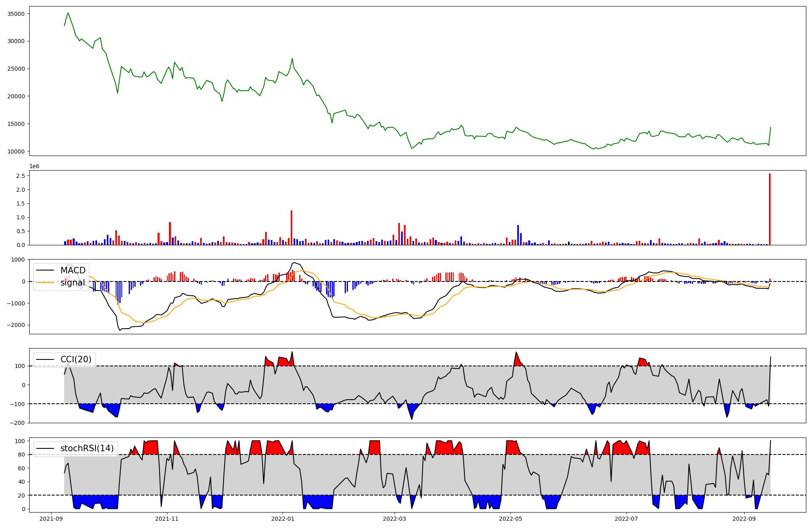Click the −200 CCI axis label
This screenshot has height=528, width=812.
click(17, 423)
